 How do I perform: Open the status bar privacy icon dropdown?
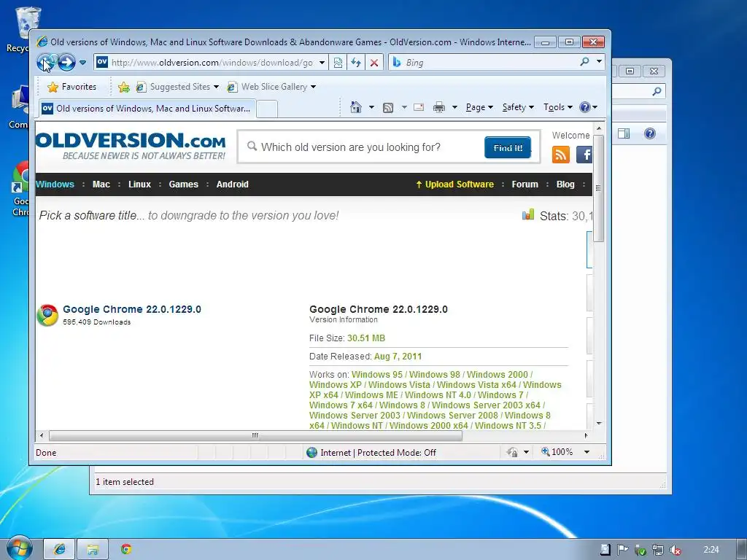[x=527, y=452]
